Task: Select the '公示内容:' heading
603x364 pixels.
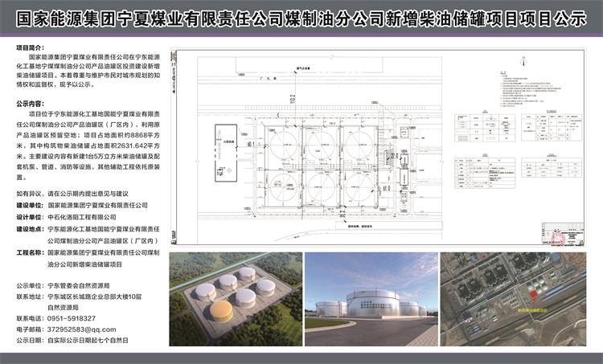Action: click(30, 104)
